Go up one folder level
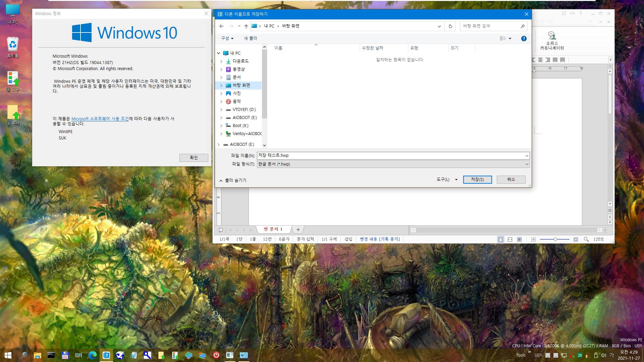644x362 pixels. [246, 26]
